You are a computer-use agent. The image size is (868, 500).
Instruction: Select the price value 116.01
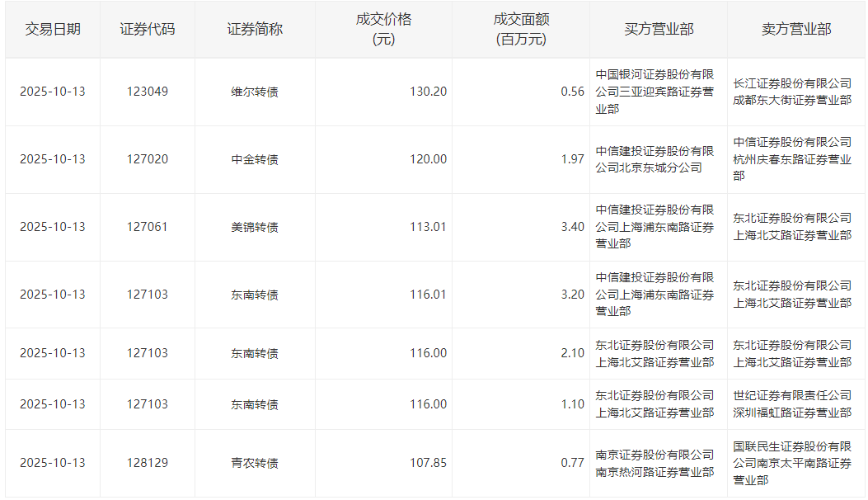point(428,295)
